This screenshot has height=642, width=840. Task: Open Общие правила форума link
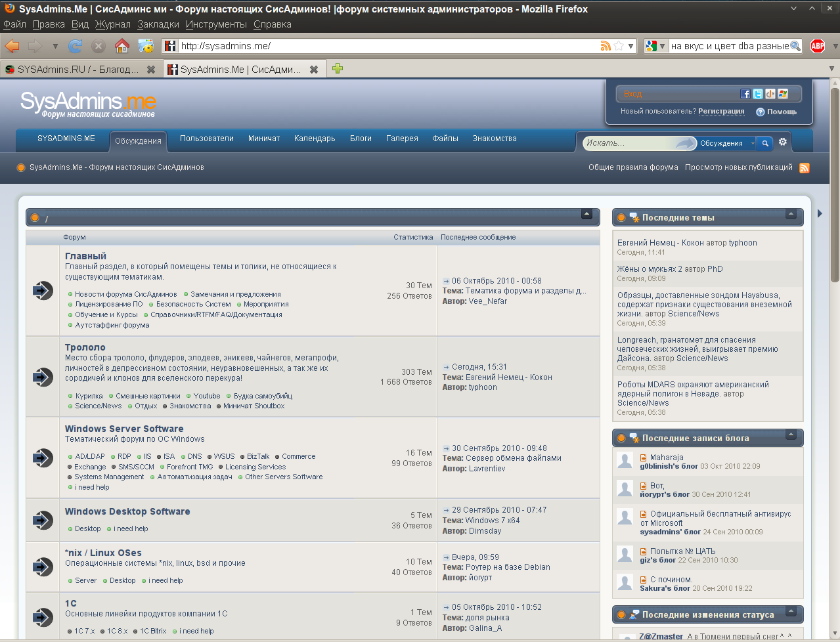pos(633,167)
